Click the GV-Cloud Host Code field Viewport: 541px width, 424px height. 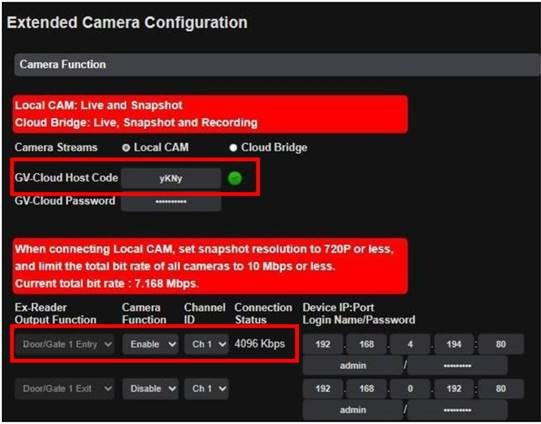point(171,178)
